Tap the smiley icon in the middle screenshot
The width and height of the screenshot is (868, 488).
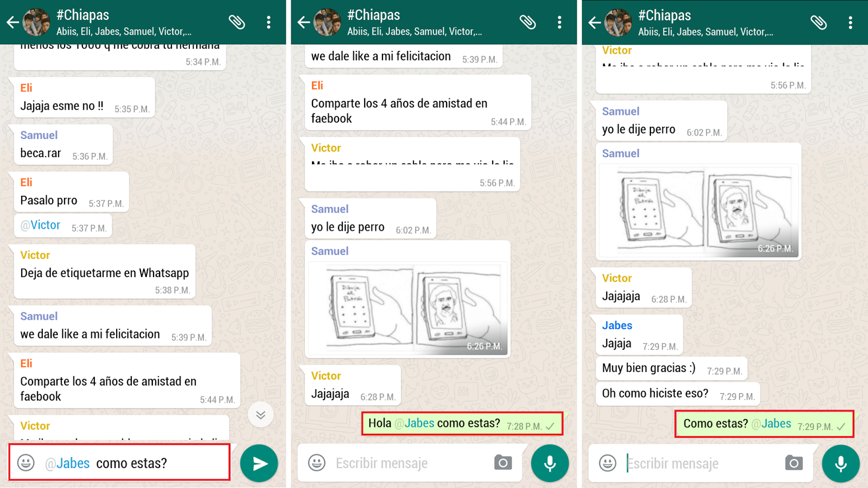316,463
